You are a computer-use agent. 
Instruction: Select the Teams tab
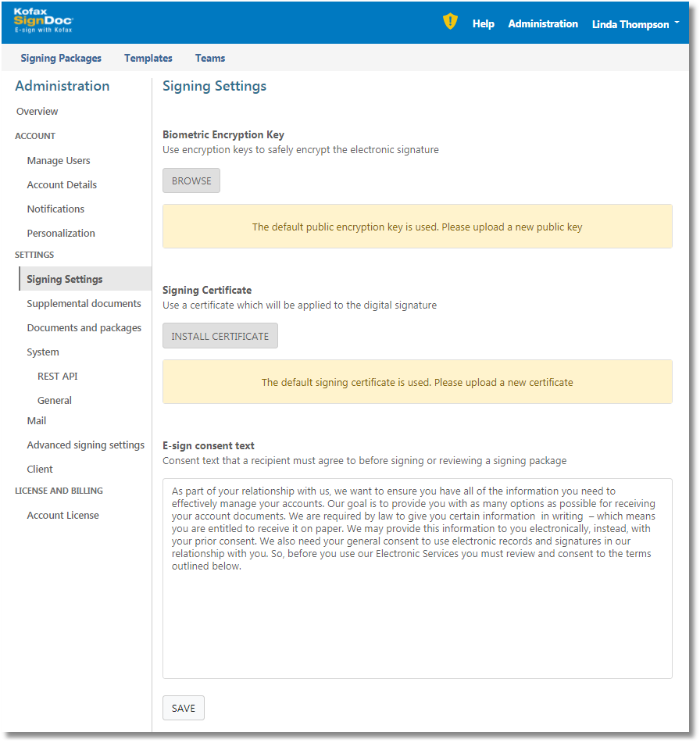[210, 58]
